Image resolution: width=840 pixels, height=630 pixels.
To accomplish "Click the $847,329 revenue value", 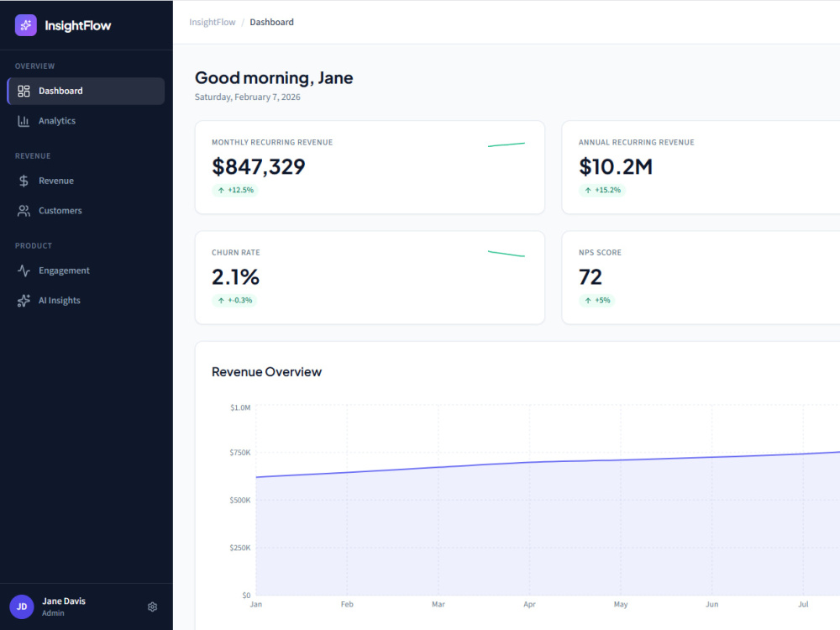I will (x=258, y=166).
